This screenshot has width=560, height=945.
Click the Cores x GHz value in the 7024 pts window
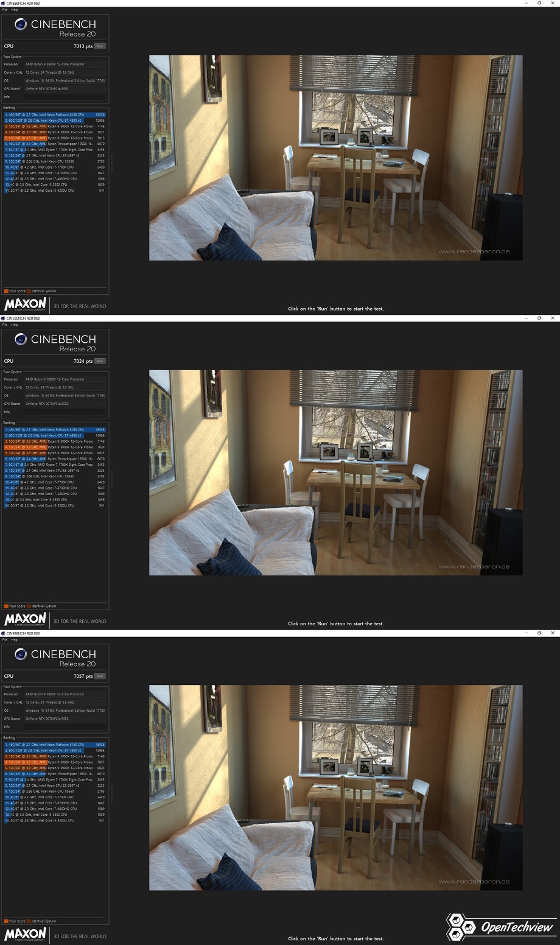coord(65,387)
